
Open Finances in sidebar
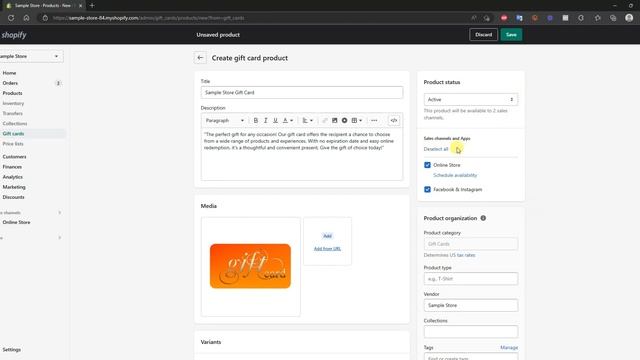(x=12, y=167)
